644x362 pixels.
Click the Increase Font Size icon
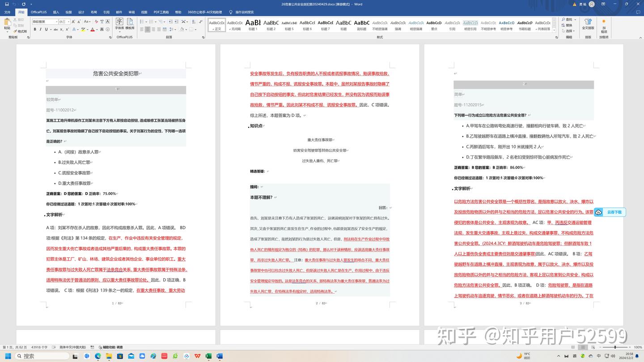tap(73, 21)
